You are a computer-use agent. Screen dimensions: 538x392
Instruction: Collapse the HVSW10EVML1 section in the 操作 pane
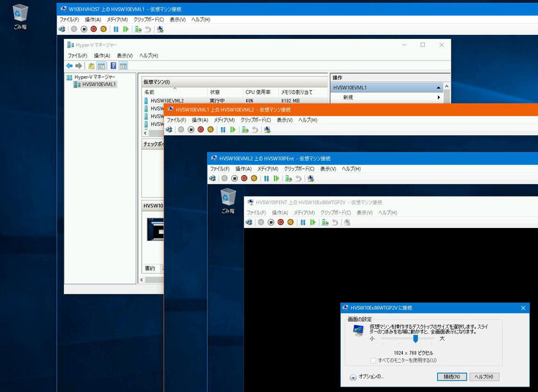[438, 88]
